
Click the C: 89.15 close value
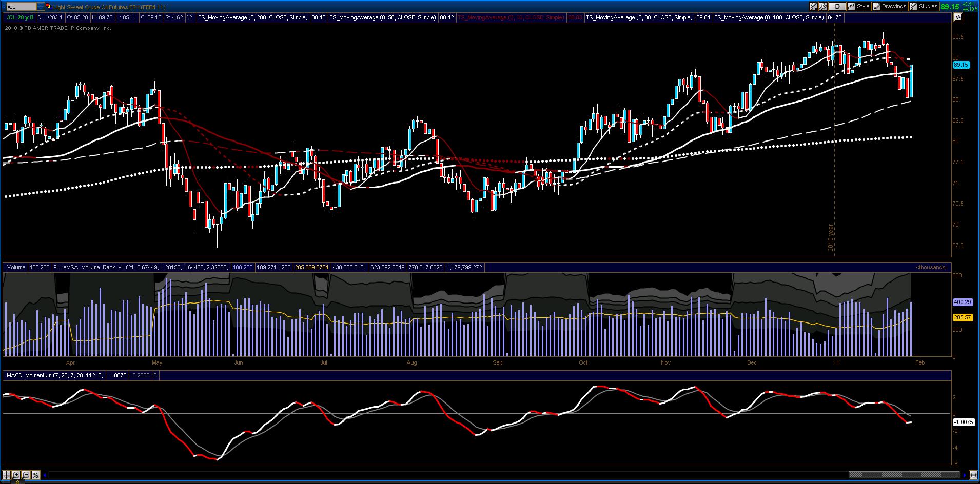151,17
